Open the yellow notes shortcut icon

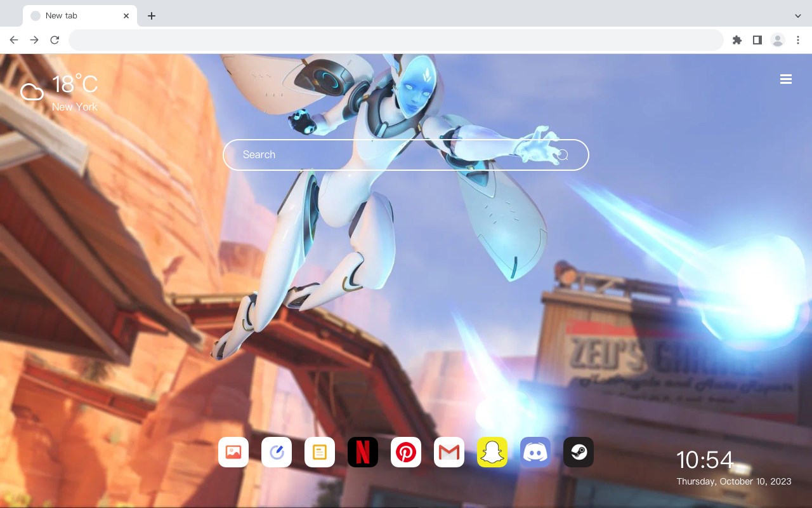click(x=320, y=452)
